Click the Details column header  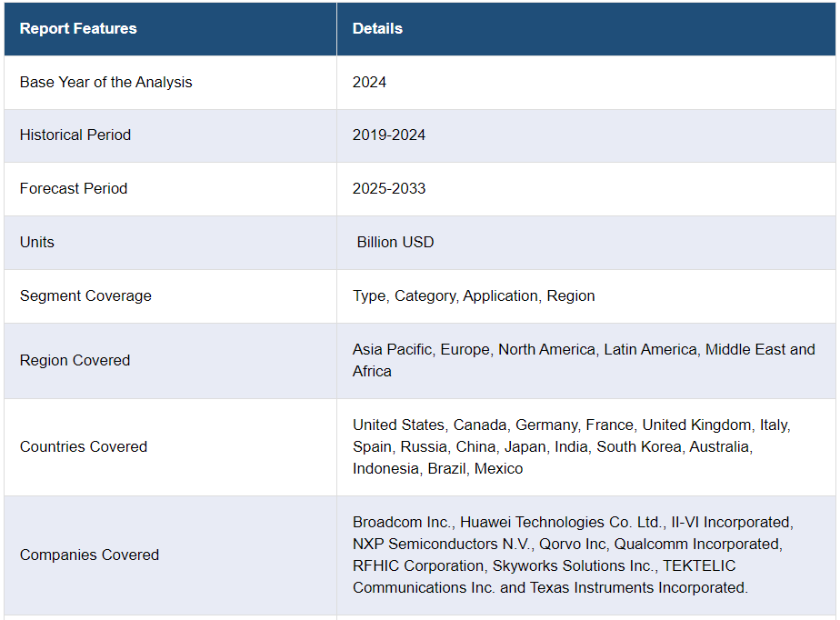pos(377,28)
